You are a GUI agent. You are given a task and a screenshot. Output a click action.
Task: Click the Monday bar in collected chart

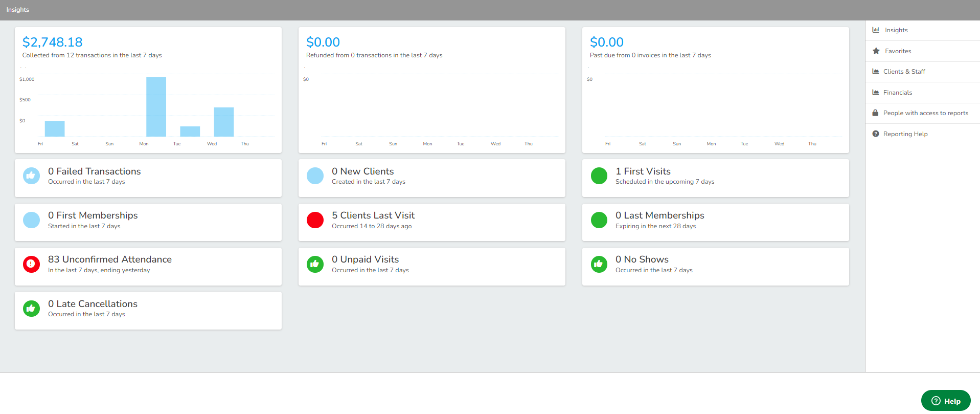156,106
